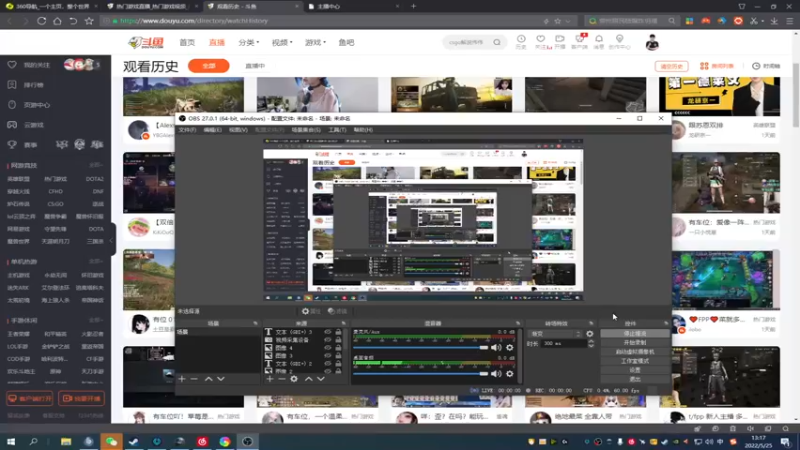The width and height of the screenshot is (800, 450).
Task: Open the scene transition type dropdown
Action: pos(555,334)
